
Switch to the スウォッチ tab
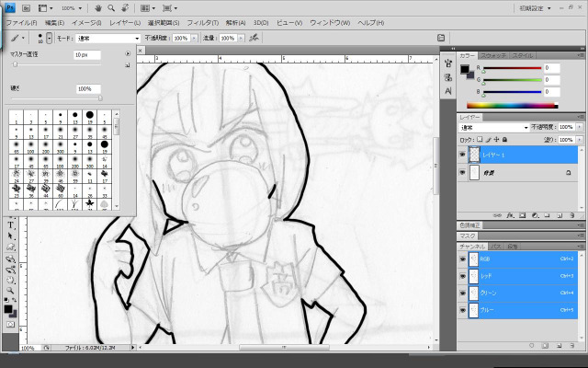click(492, 55)
